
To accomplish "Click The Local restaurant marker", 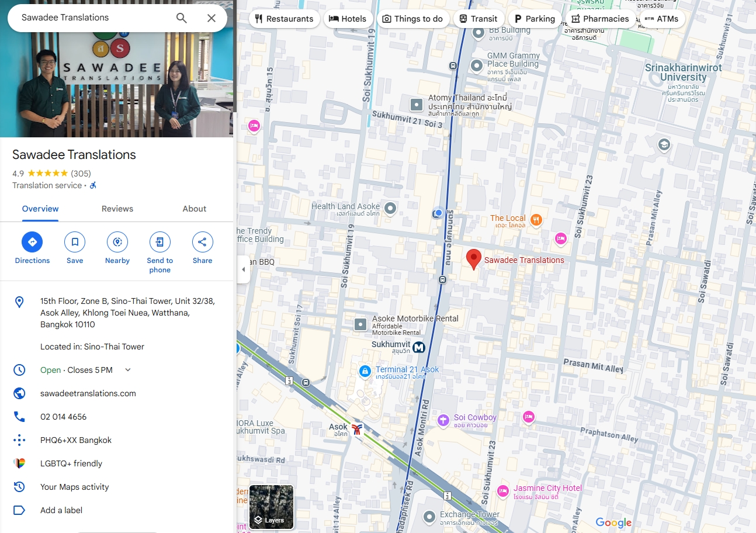I will point(536,220).
